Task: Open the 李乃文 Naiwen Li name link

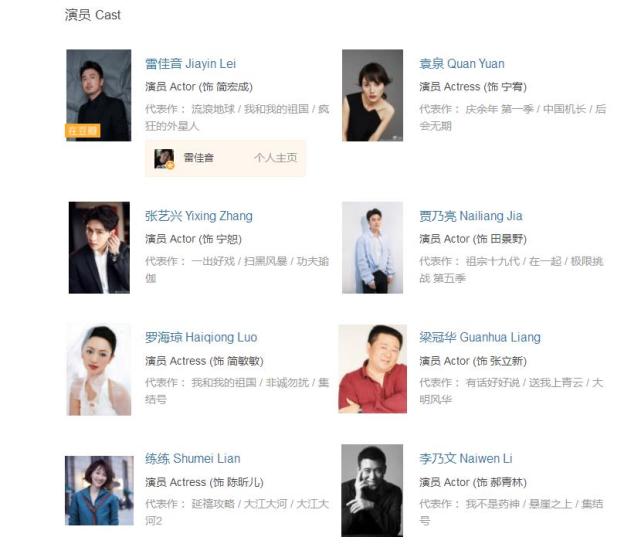Action: point(466,459)
